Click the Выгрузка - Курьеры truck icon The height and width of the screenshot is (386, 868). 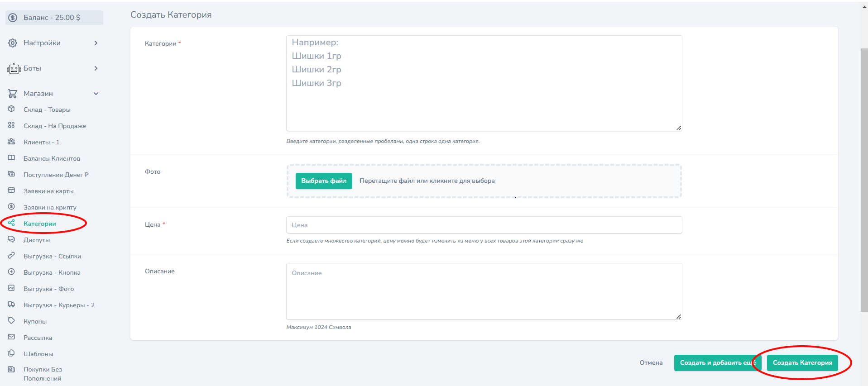(x=11, y=305)
